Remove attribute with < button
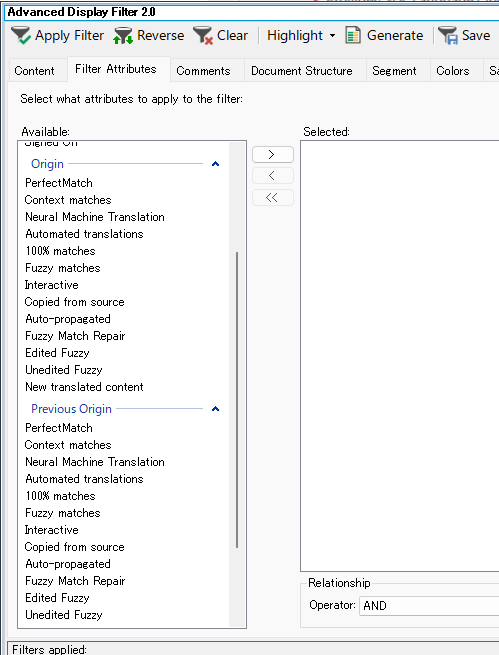Image resolution: width=499 pixels, height=655 pixels. [273, 176]
